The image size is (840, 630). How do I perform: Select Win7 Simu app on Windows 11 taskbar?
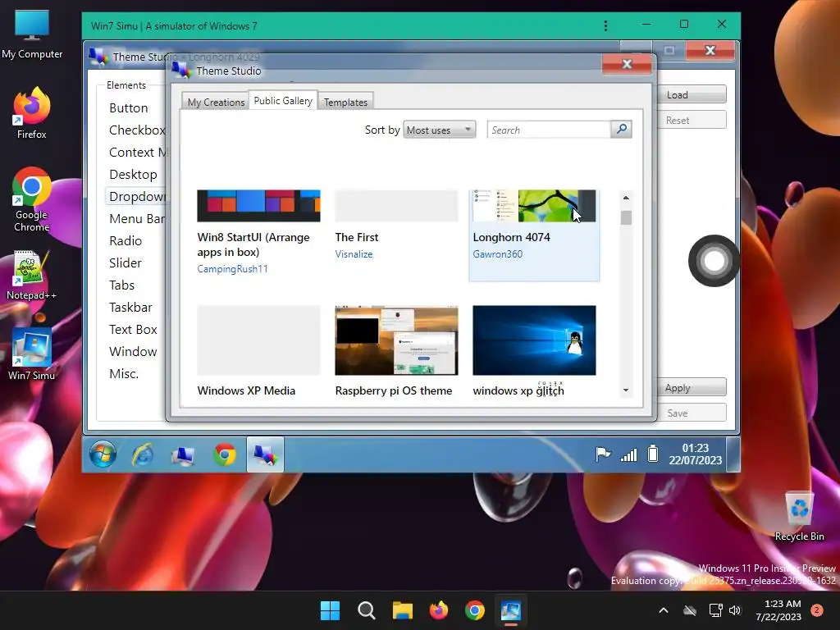tap(510, 610)
